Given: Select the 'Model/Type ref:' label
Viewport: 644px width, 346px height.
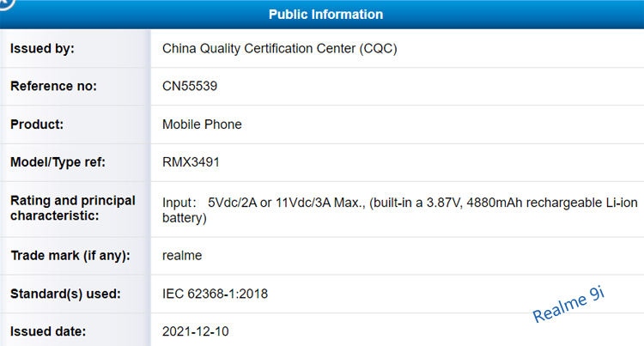Looking at the screenshot, I should (x=58, y=161).
